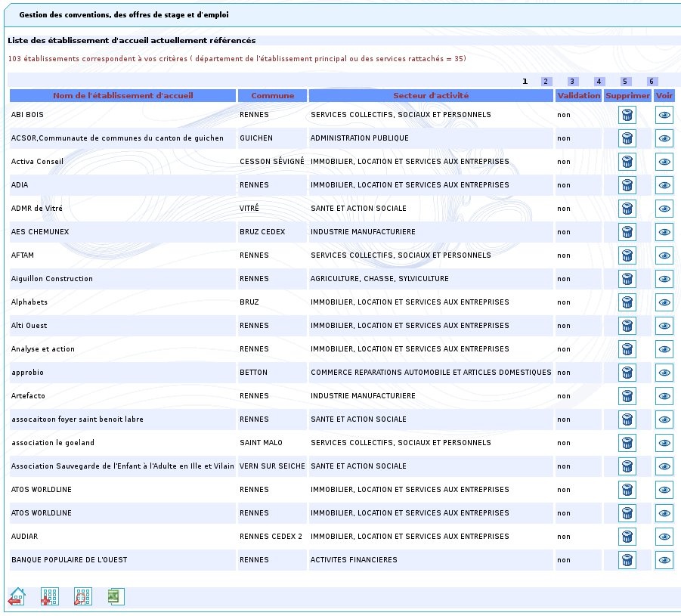Viewport: 681px width, 616px height.
Task: Delete the ABI BOIS establishment
Action: [627, 115]
